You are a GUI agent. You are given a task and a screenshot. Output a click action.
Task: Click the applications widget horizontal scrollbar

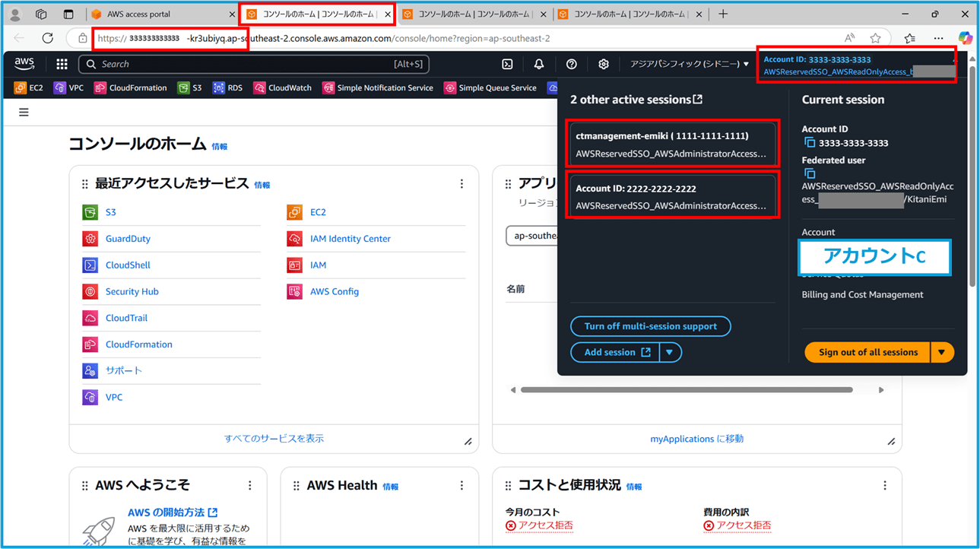[x=687, y=390]
